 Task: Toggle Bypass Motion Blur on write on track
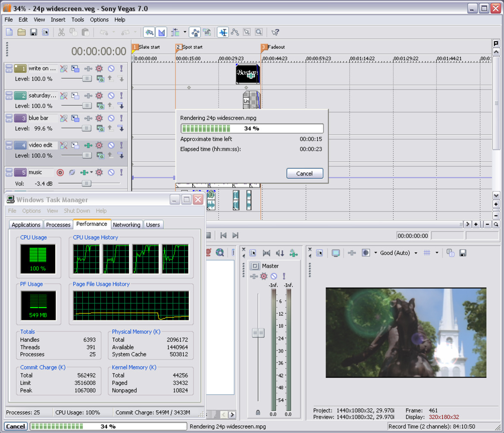pyautogui.click(x=64, y=69)
